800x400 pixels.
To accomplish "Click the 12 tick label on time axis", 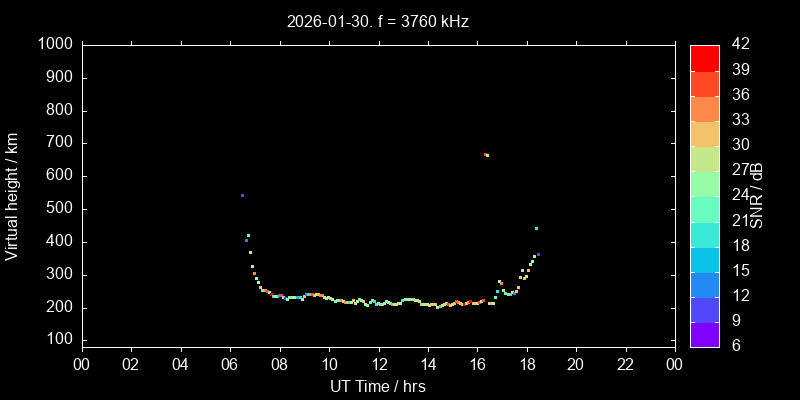I will click(378, 364).
